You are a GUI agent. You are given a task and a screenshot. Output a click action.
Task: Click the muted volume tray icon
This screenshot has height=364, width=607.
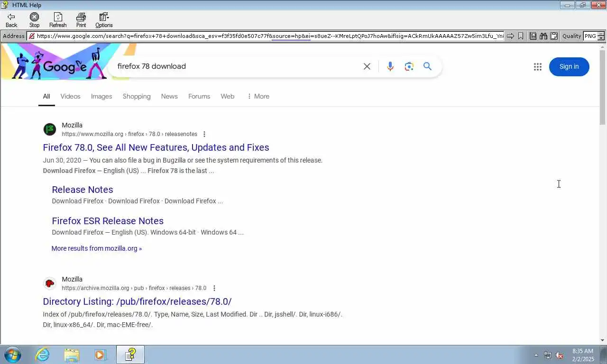(560, 355)
